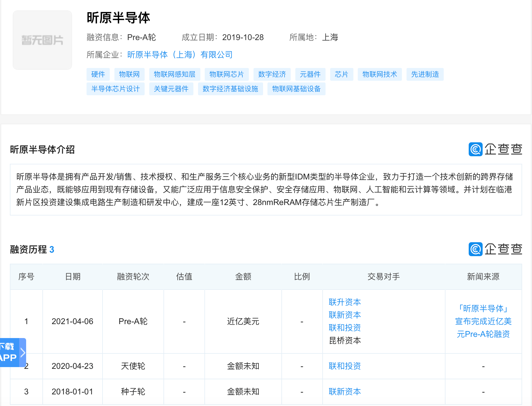
Task: Click the 估值 column header
Action: pos(184,276)
